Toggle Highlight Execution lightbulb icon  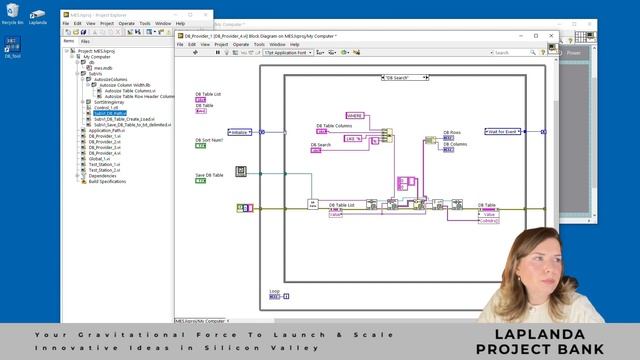tap(227, 52)
